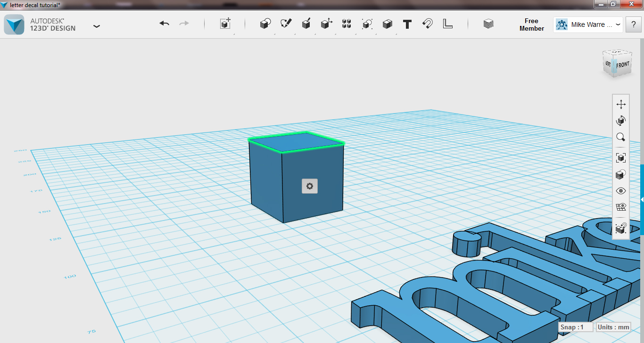Image resolution: width=644 pixels, height=343 pixels.
Task: Select the Pan navigation tool
Action: [621, 105]
